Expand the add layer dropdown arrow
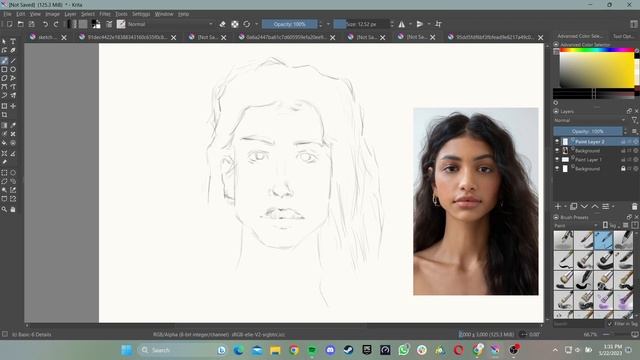The image size is (640, 360). (565, 207)
